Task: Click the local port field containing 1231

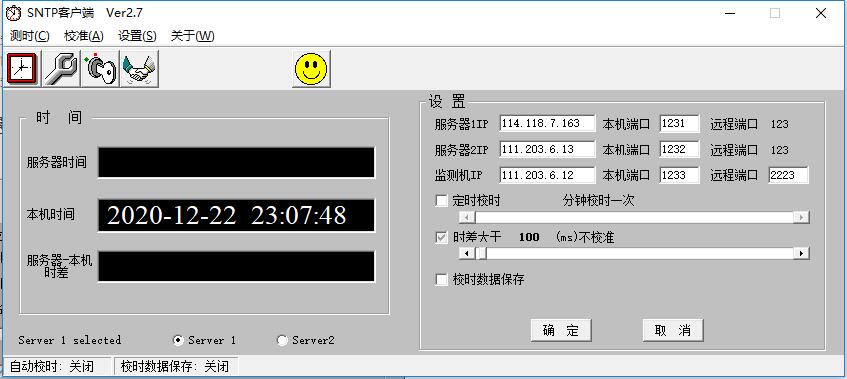Action: tap(679, 124)
